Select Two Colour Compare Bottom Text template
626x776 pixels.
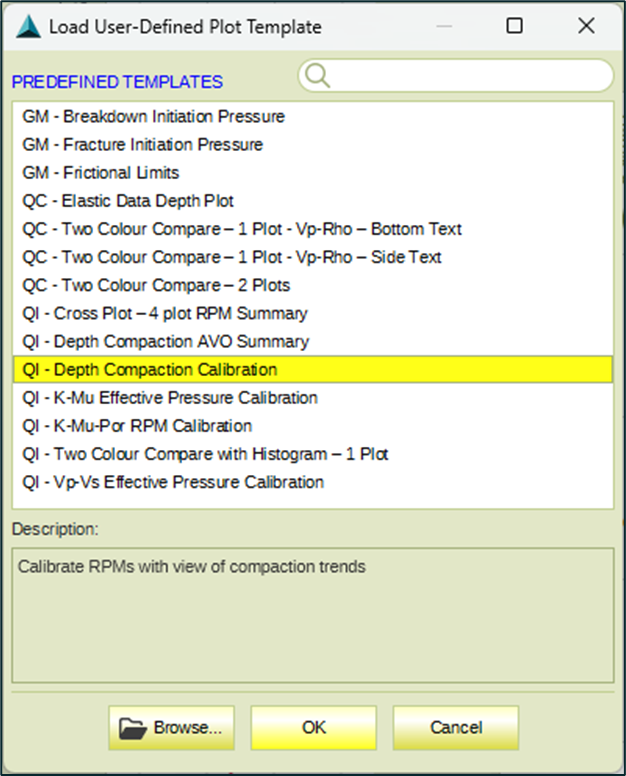tap(313, 229)
